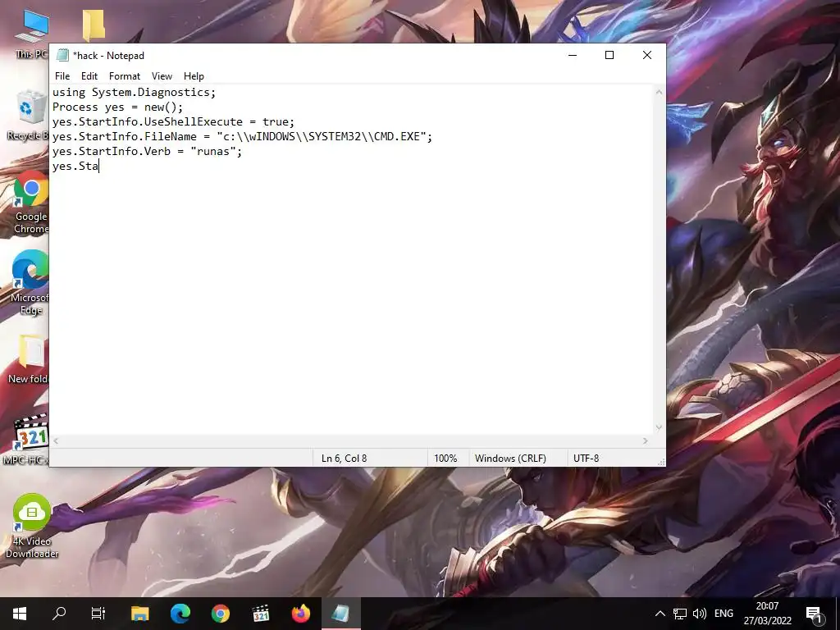This screenshot has height=630, width=840.
Task: Click the Notepad icon in title bar
Action: pyautogui.click(x=62, y=55)
